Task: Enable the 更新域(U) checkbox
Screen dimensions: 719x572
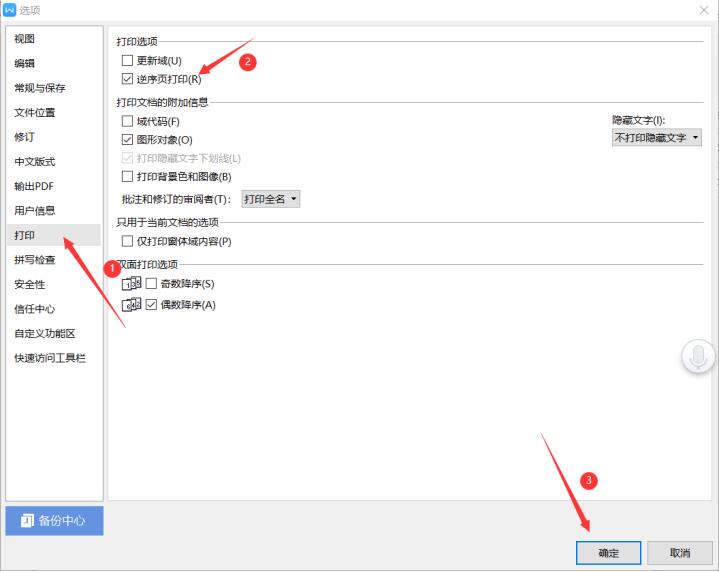Action: (x=127, y=60)
